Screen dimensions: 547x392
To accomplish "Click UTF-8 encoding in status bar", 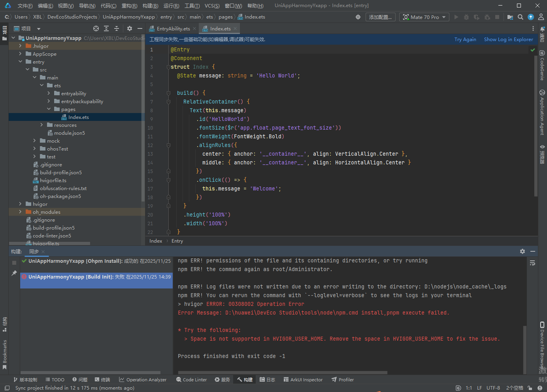I will point(493,388).
